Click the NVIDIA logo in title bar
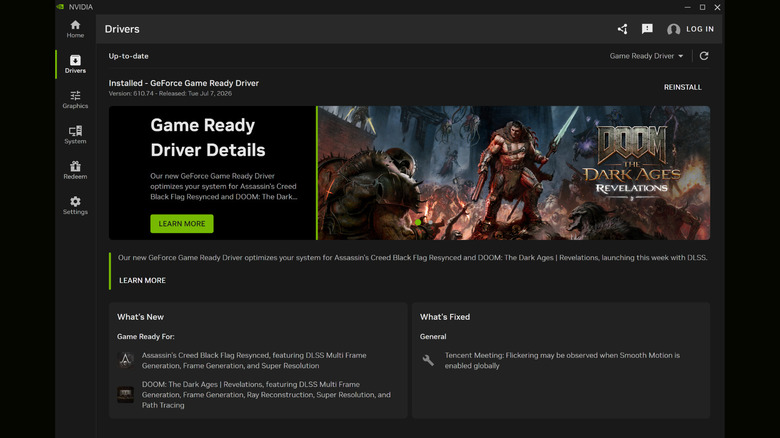The image size is (780, 438). (x=60, y=7)
